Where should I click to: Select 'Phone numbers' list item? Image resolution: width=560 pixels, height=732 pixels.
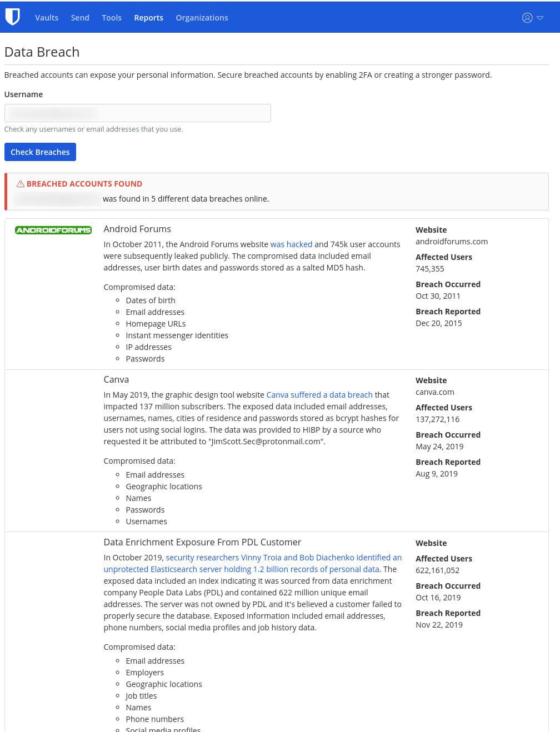point(155,719)
